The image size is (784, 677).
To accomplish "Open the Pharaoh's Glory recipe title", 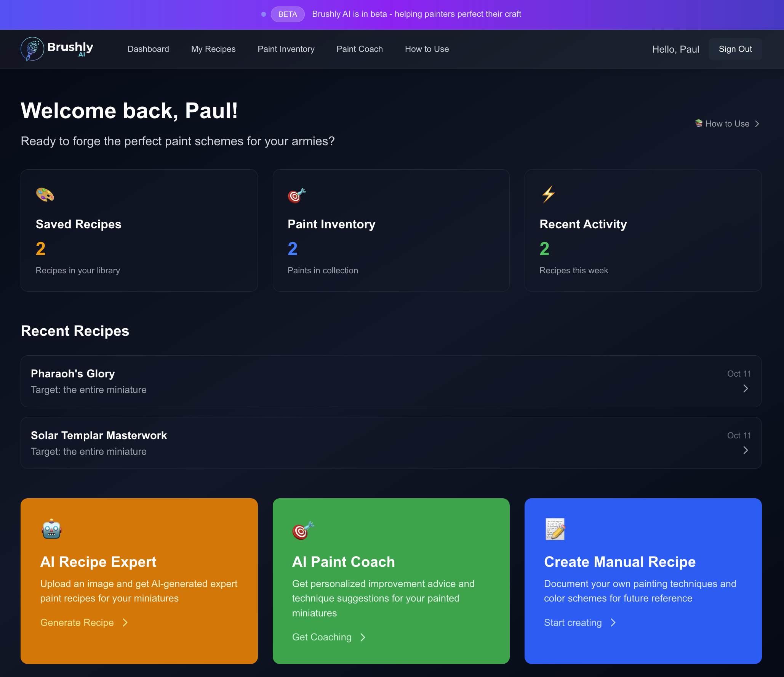I will (x=73, y=374).
